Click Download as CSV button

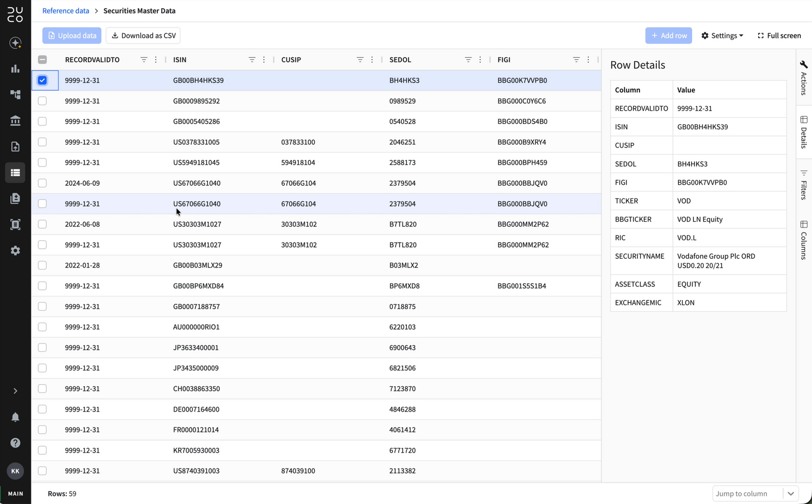[144, 36]
